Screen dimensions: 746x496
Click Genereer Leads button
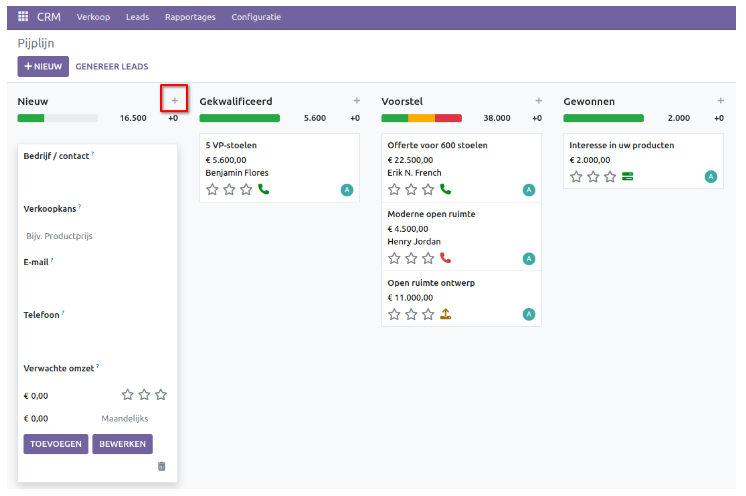112,67
